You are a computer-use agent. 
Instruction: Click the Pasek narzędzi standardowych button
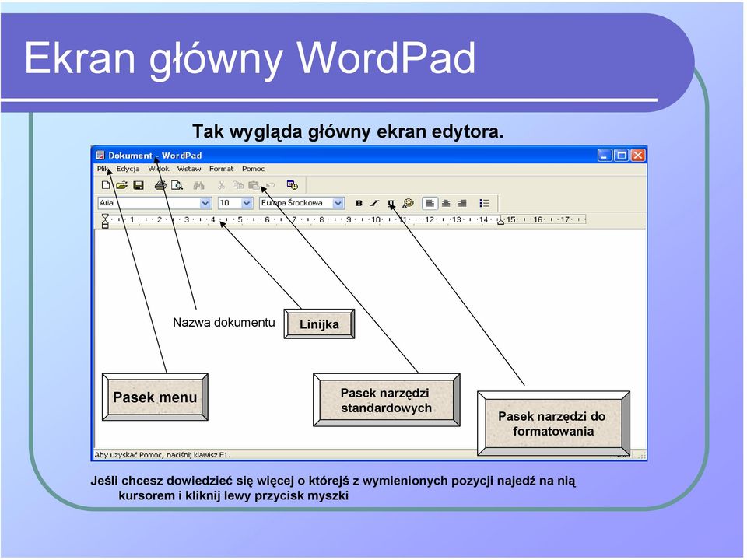(x=387, y=400)
